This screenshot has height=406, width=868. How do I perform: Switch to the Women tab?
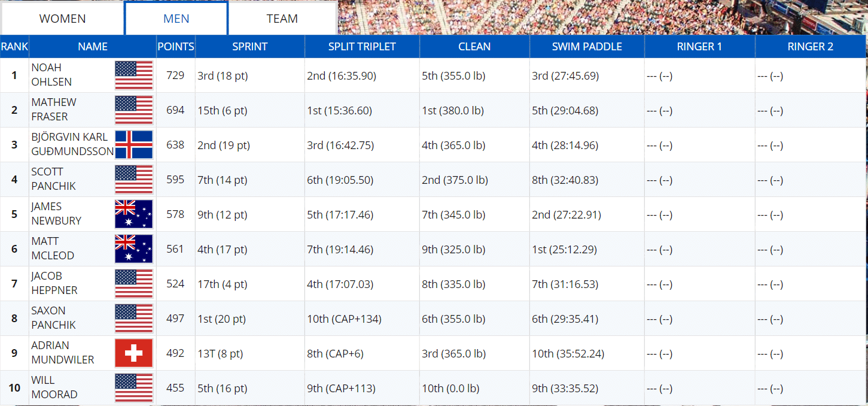tap(63, 19)
